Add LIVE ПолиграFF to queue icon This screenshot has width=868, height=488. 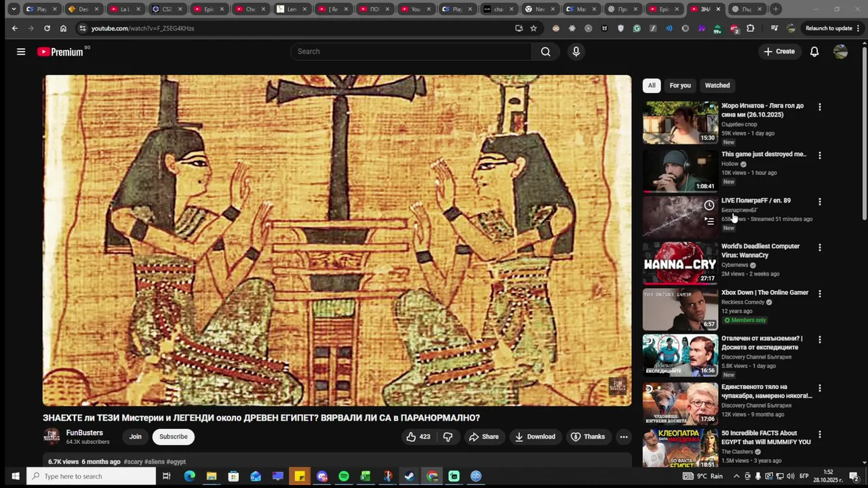pos(709,220)
